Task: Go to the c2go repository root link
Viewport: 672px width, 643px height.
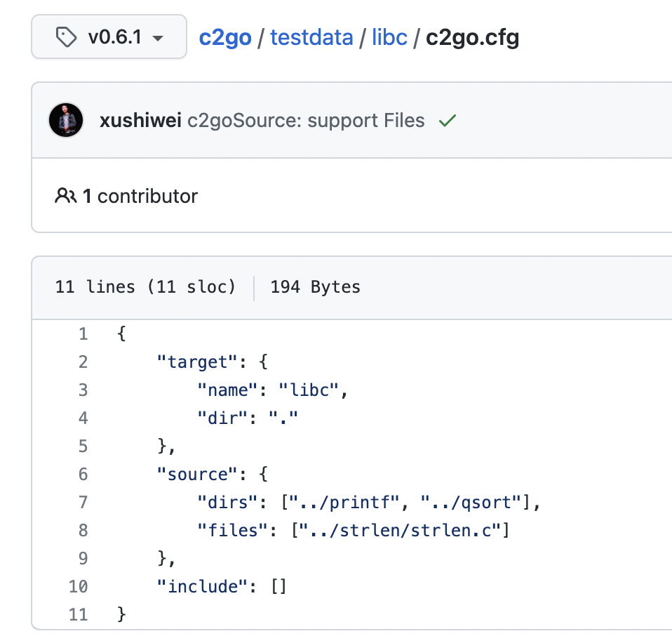Action: coord(225,37)
